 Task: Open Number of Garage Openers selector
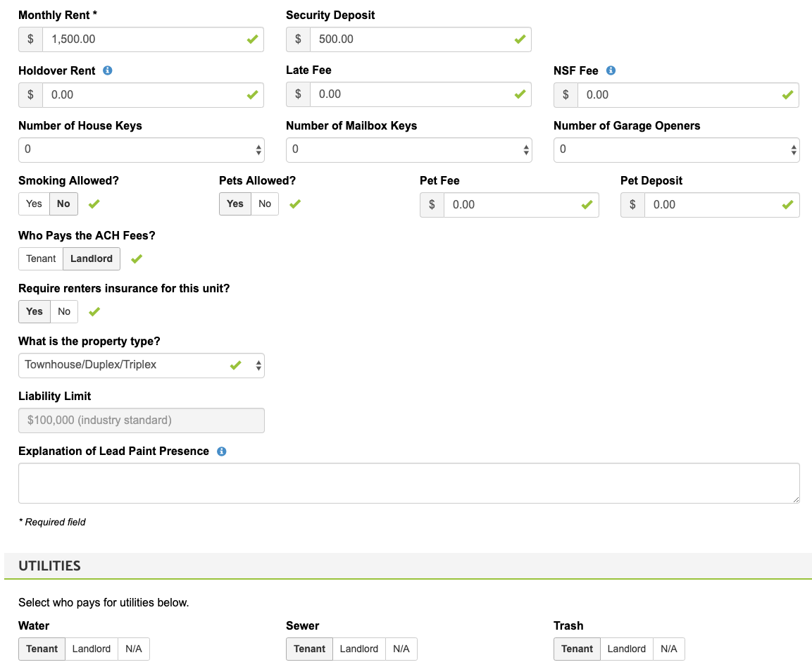pos(676,149)
